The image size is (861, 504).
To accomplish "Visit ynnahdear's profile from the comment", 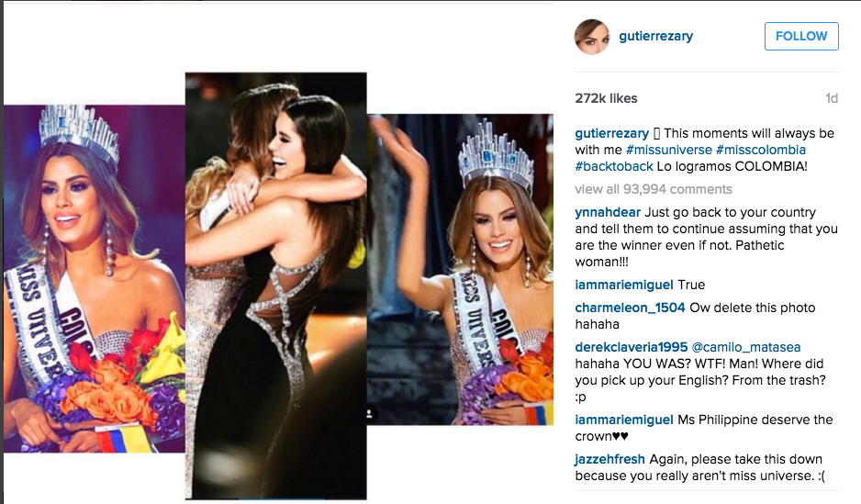I will click(608, 212).
